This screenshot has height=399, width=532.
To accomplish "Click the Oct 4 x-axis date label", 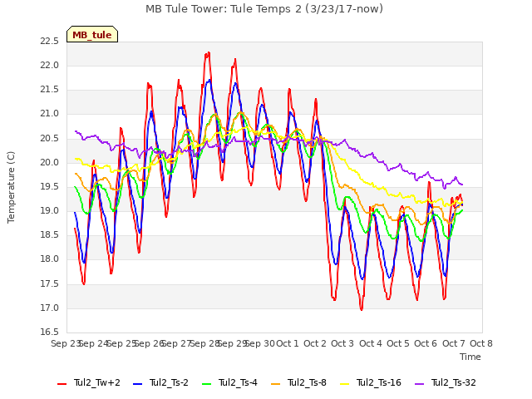I will [x=371, y=343].
